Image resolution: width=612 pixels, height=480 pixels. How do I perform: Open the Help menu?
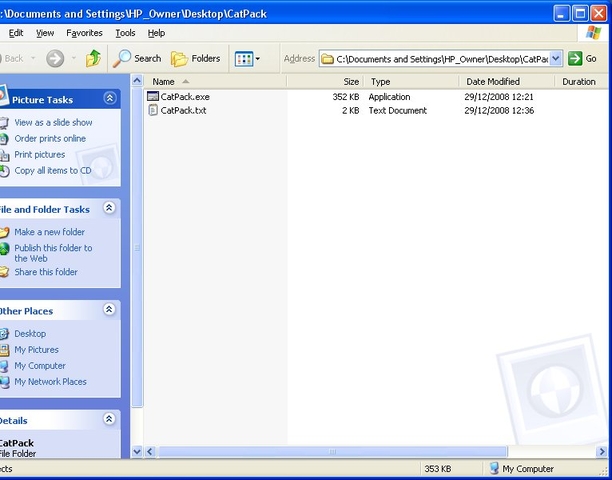click(x=156, y=33)
